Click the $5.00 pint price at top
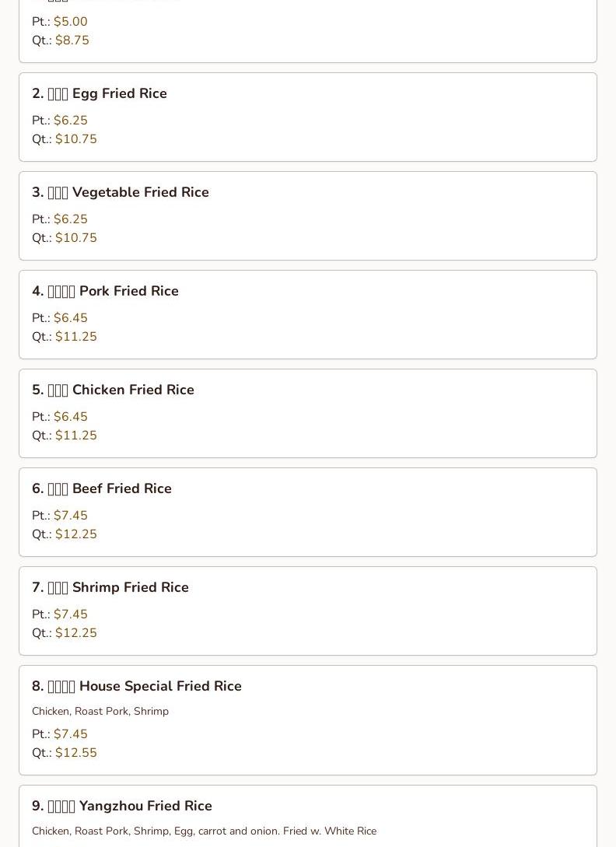This screenshot has height=847, width=616. coord(70,22)
